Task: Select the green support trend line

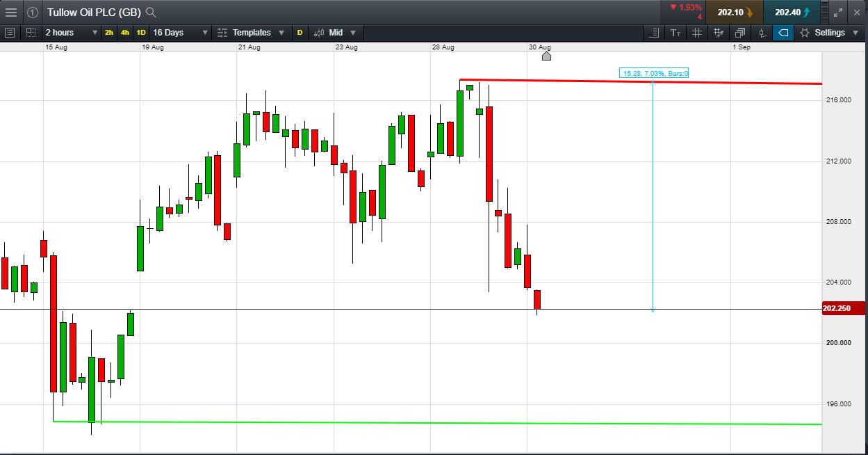Action: 437,422
